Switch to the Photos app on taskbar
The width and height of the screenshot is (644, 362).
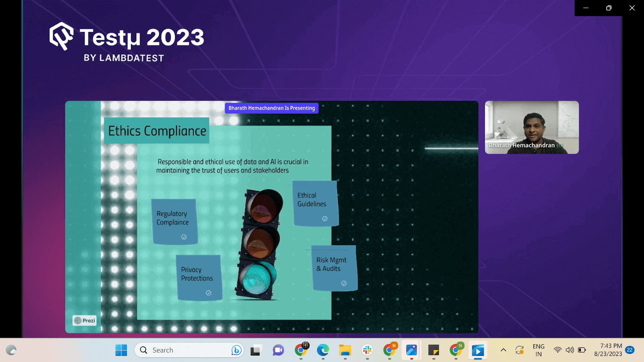[411, 350]
